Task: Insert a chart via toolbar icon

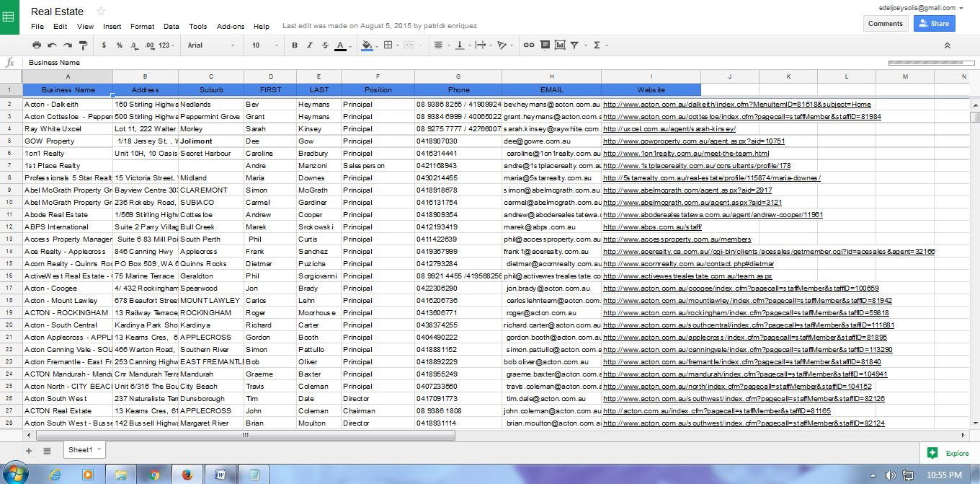Action: tap(559, 45)
